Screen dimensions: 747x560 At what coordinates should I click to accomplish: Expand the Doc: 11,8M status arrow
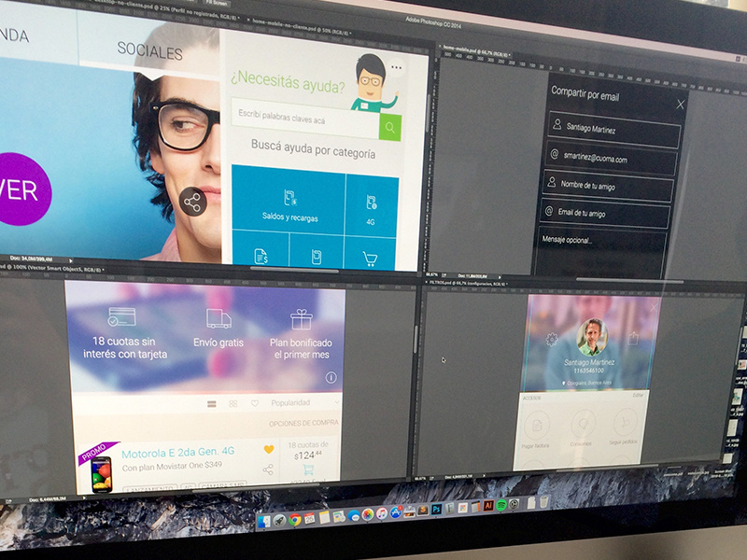(x=500, y=276)
